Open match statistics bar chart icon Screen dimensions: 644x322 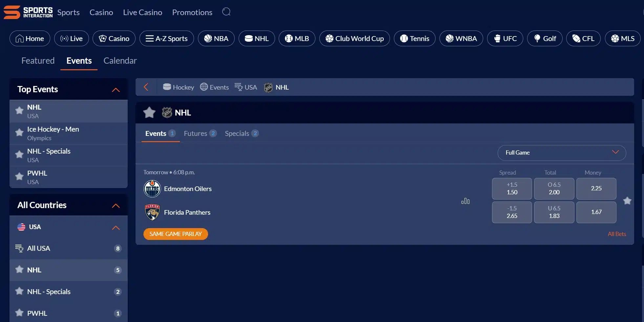pyautogui.click(x=465, y=201)
